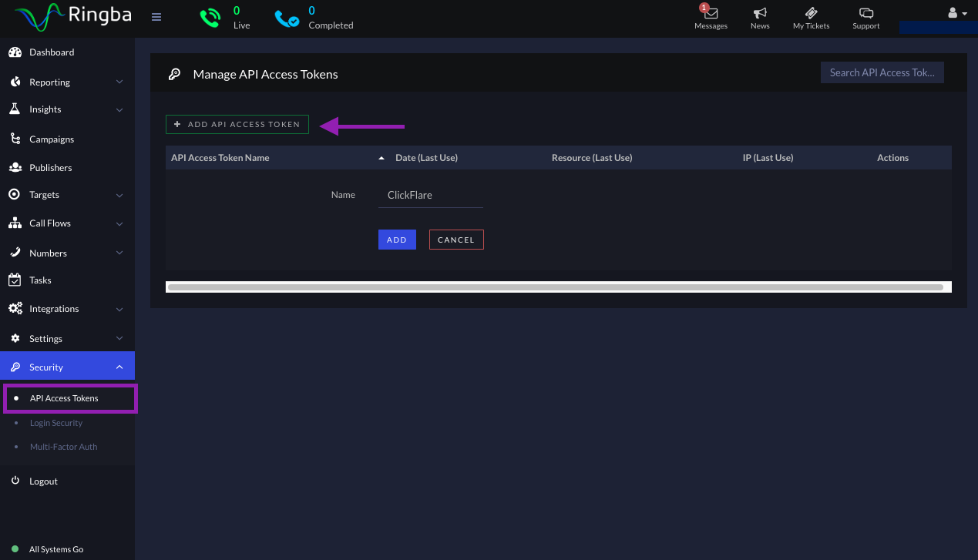978x560 pixels.
Task: Click the Live calls count 0
Action: (237, 11)
